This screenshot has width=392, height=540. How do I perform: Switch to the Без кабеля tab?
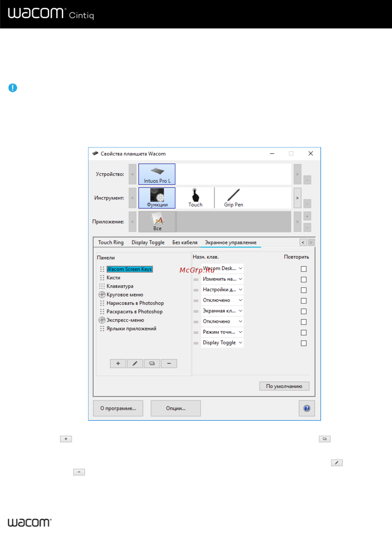(x=185, y=242)
